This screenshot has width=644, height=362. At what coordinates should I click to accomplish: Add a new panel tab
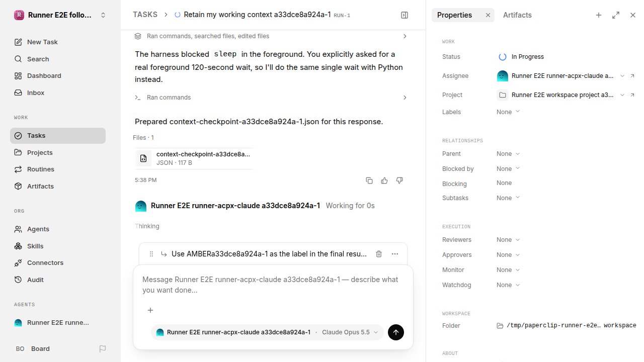(x=599, y=15)
